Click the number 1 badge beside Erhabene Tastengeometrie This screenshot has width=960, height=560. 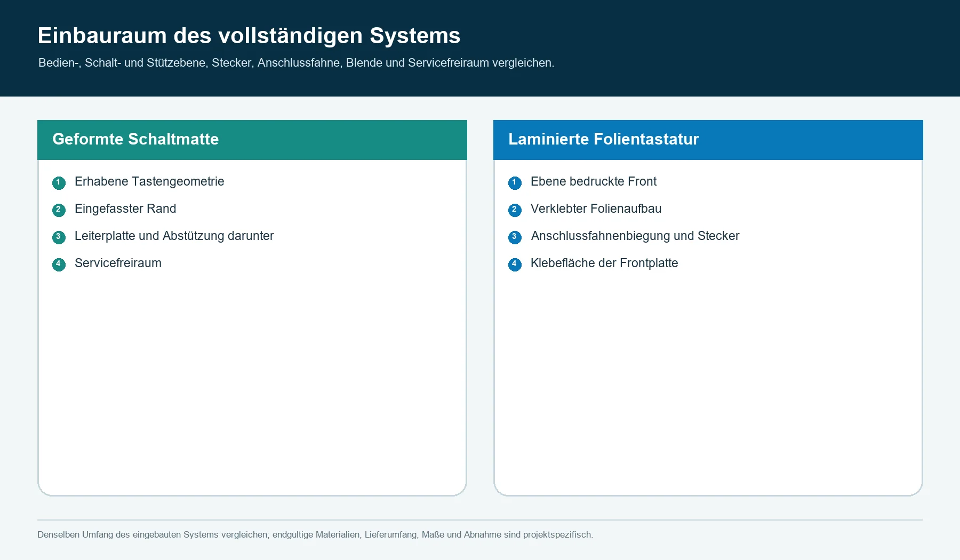tap(59, 183)
